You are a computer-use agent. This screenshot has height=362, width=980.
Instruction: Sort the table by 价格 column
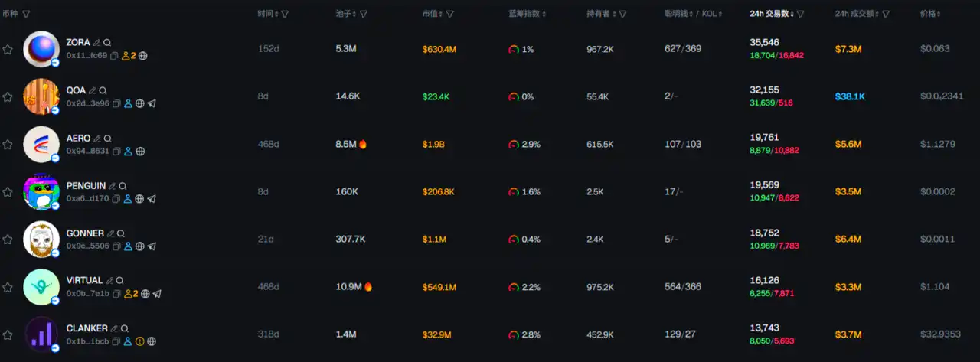(930, 14)
